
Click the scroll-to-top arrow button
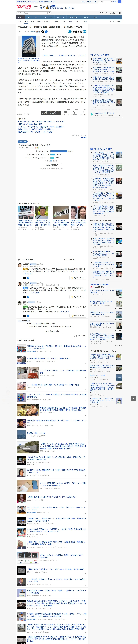(x=133, y=398)
